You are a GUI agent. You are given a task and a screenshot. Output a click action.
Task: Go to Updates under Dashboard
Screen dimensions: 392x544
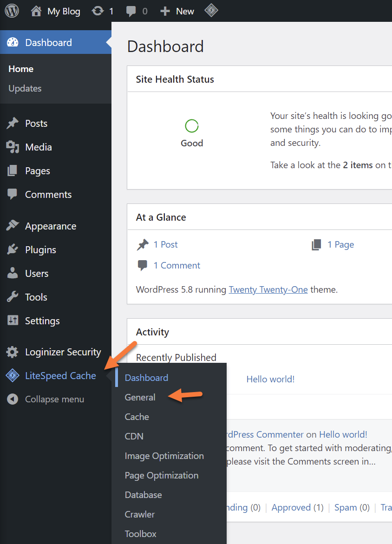point(25,88)
